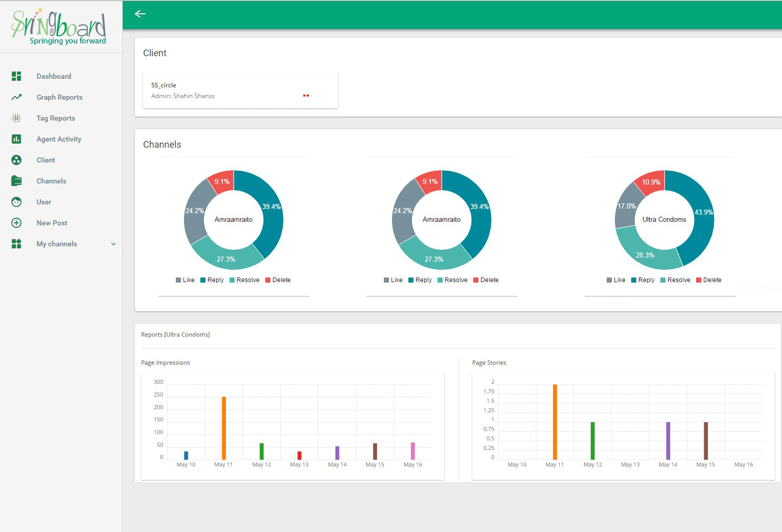Toggle Like legend on Ultra Condoms chart
This screenshot has width=782, height=532.
click(616, 280)
